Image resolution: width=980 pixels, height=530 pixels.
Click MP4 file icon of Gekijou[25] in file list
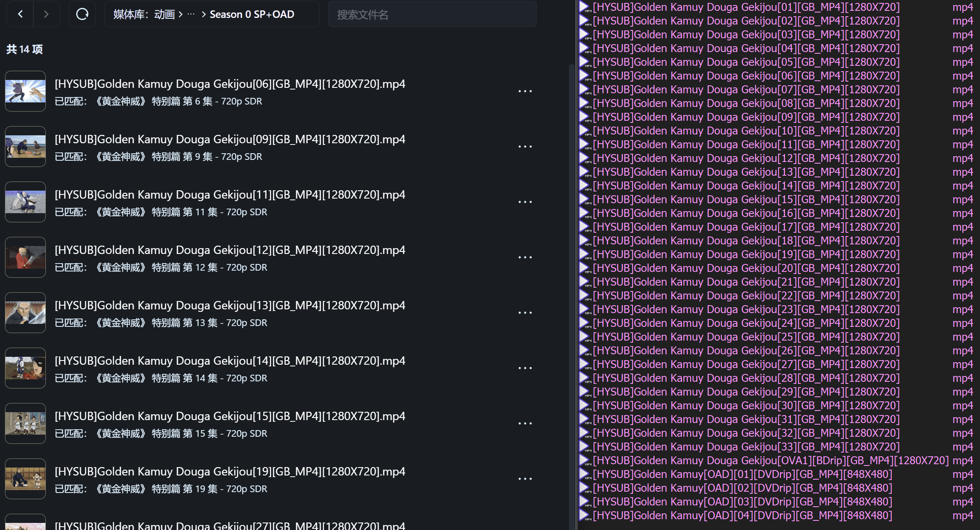coord(585,337)
